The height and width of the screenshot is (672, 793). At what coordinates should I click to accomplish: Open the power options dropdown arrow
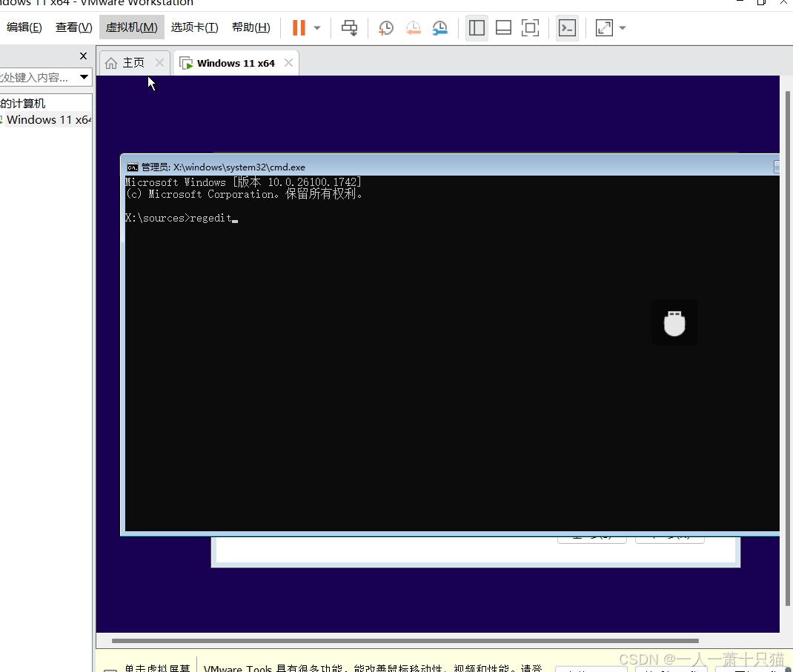[318, 28]
